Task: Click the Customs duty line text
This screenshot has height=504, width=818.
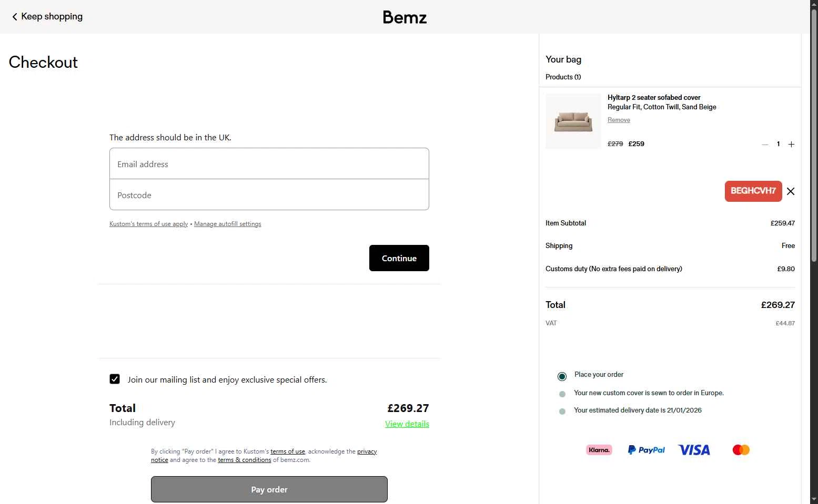Action: coord(614,269)
